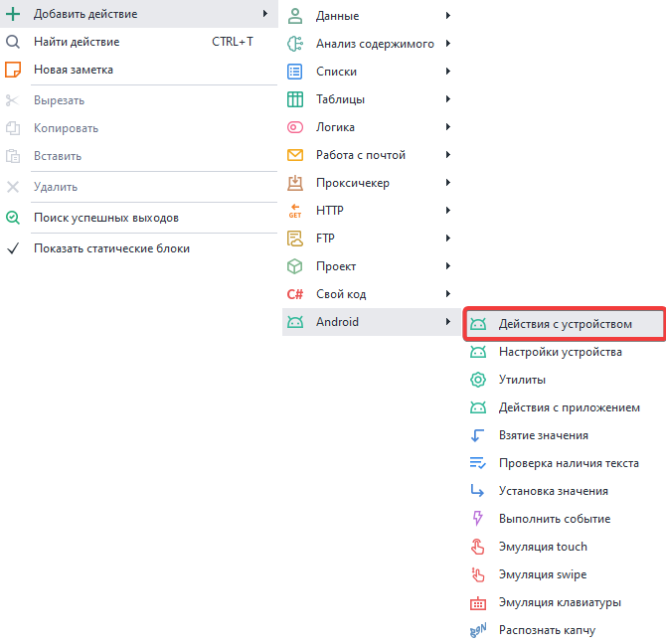Select Поиск успешных выходов
Viewport: 666px width, 644px height.
pos(105,218)
